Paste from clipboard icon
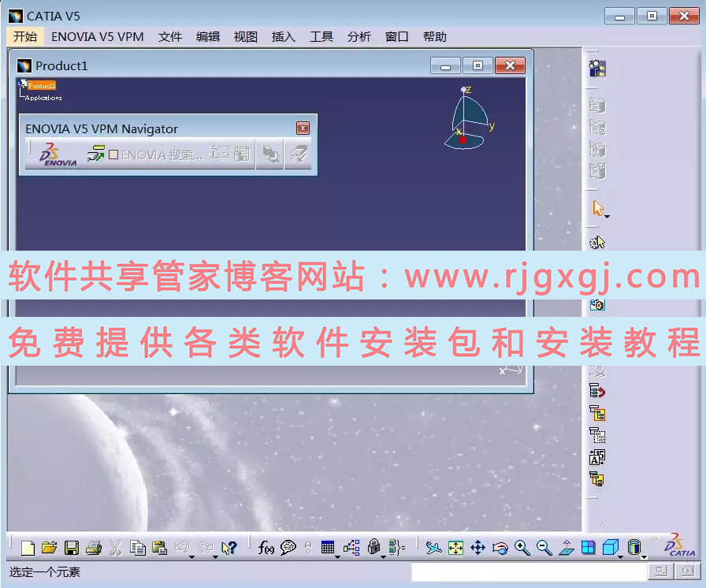 [x=159, y=548]
